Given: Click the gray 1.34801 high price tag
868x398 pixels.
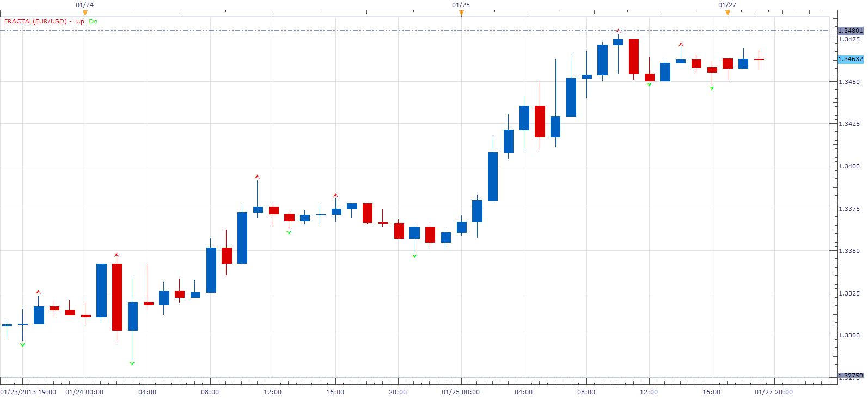Looking at the screenshot, I should click(x=850, y=31).
